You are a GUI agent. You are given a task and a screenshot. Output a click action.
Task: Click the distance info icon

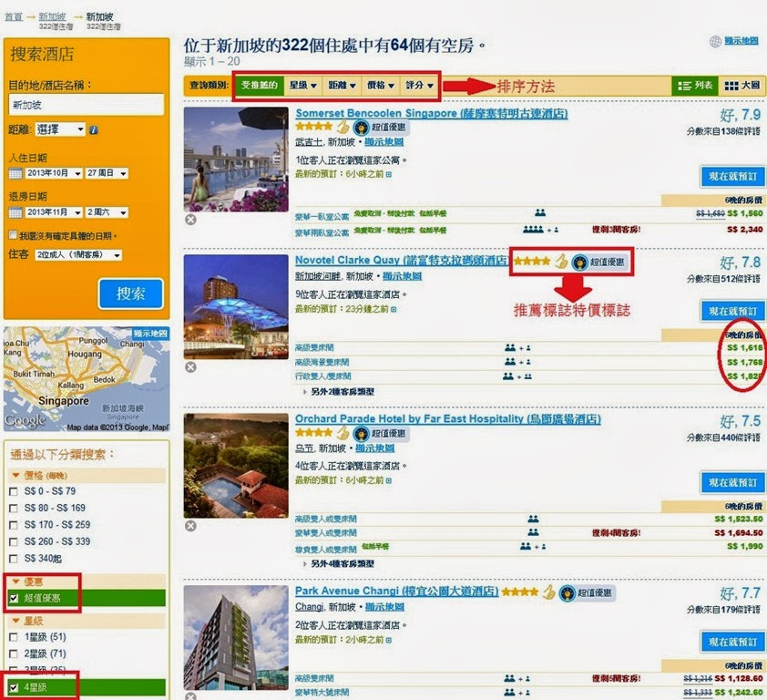(94, 130)
